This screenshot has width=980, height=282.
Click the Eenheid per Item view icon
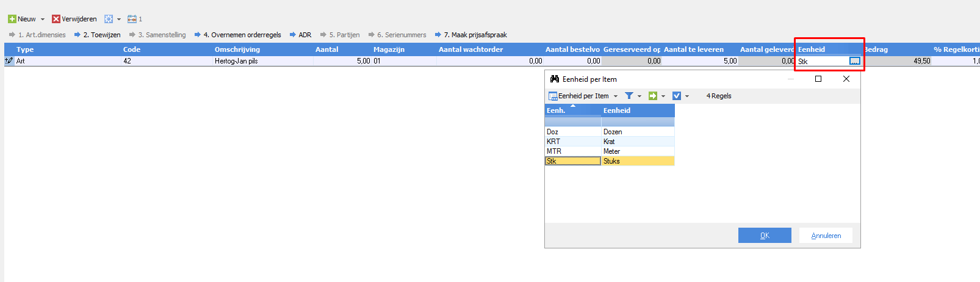(553, 96)
